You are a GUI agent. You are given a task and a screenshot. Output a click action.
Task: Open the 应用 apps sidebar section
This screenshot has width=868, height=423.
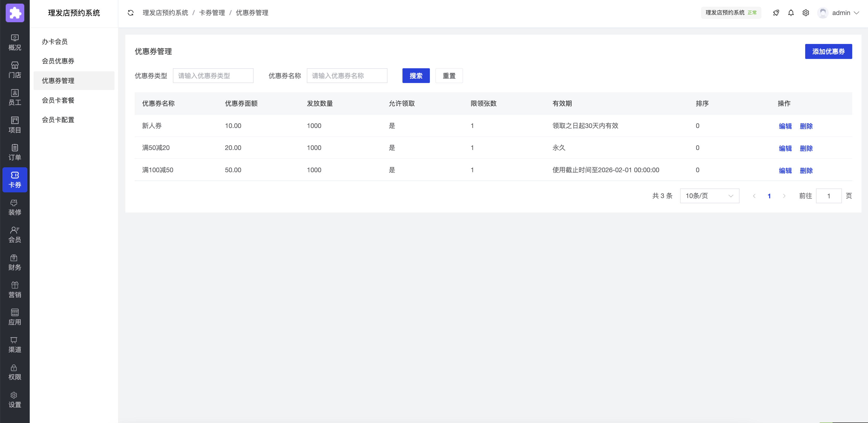point(15,317)
